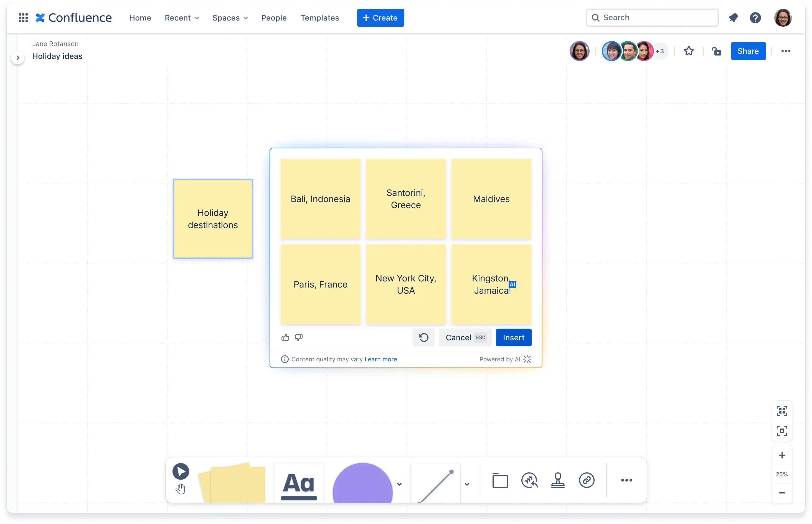Regenerate the AI suggestions

(423, 337)
